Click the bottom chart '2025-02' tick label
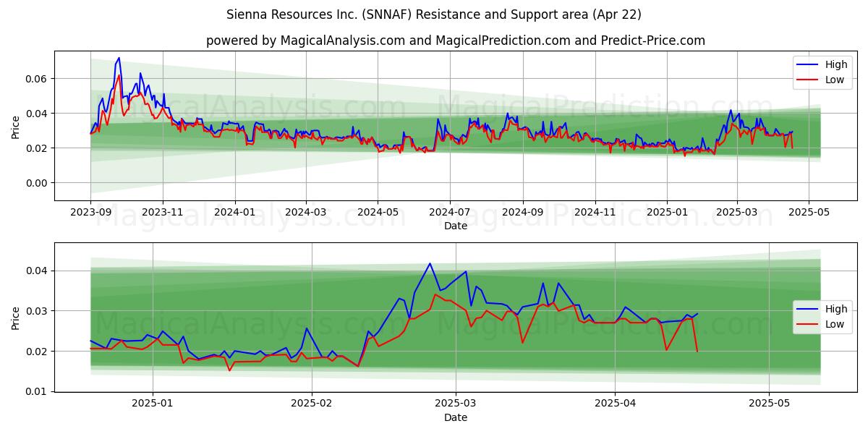This screenshot has width=868, height=434. [312, 404]
